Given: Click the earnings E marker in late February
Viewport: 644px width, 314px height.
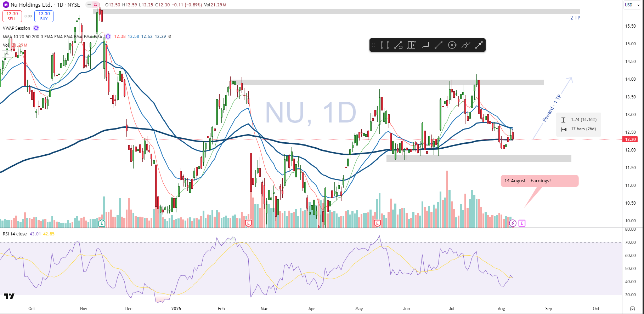Looking at the screenshot, I should [248, 223].
